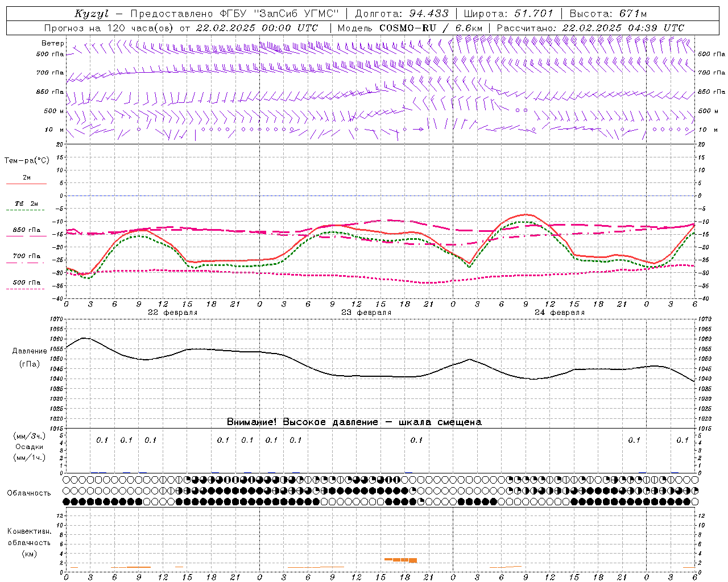
Task: Click the Td 2м legend entry
Action: [x=26, y=203]
